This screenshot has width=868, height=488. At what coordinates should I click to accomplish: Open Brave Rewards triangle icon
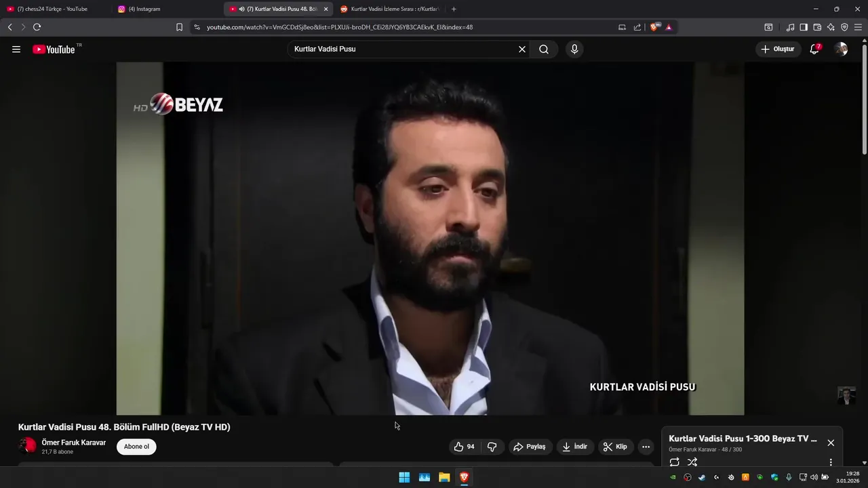pyautogui.click(x=669, y=27)
